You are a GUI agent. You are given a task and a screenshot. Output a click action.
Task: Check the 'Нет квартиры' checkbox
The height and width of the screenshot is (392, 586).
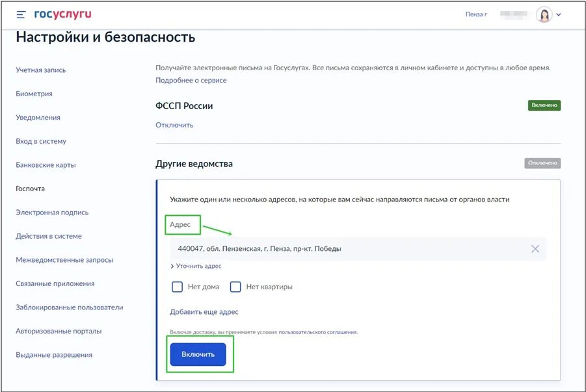click(x=235, y=287)
